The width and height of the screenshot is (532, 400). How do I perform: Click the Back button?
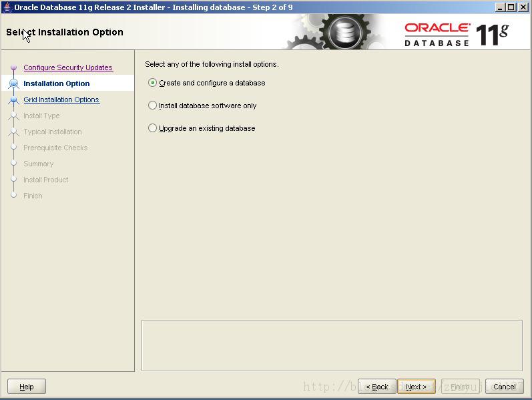pyautogui.click(x=377, y=387)
